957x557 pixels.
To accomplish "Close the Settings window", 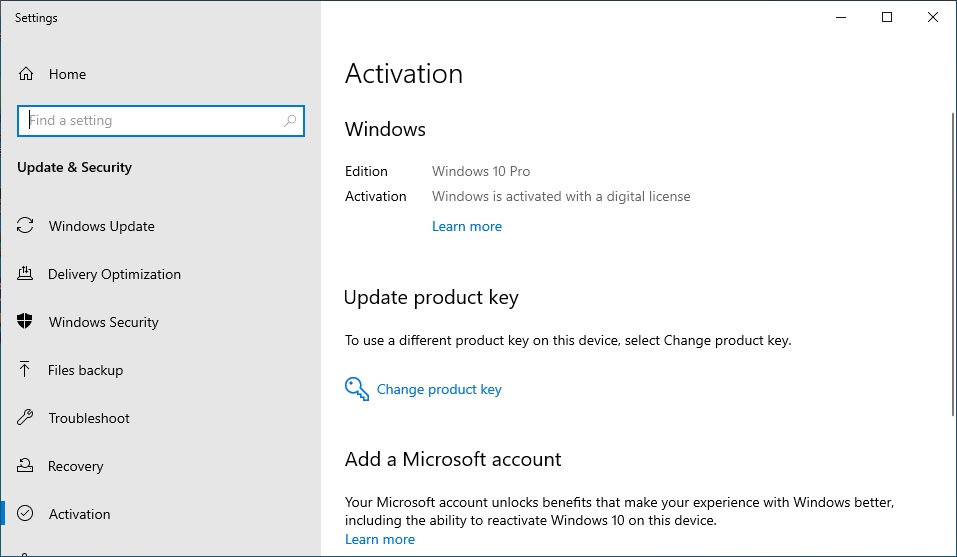I will click(x=933, y=17).
